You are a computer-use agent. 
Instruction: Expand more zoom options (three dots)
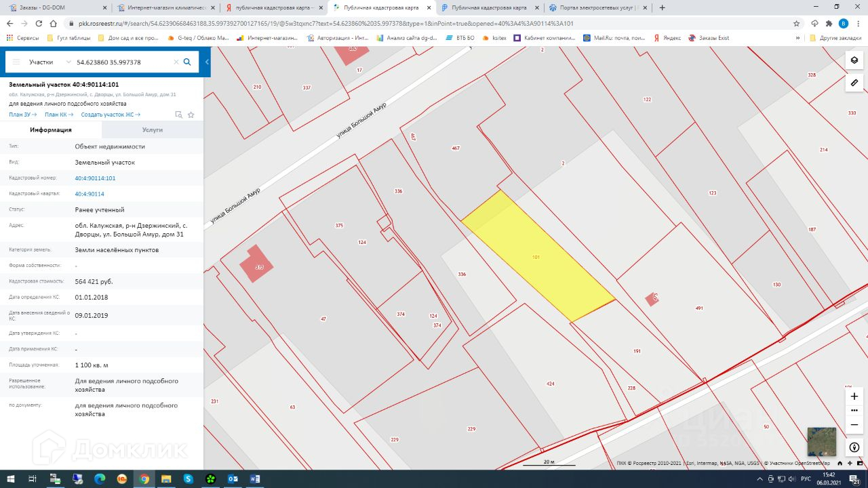[x=854, y=410]
